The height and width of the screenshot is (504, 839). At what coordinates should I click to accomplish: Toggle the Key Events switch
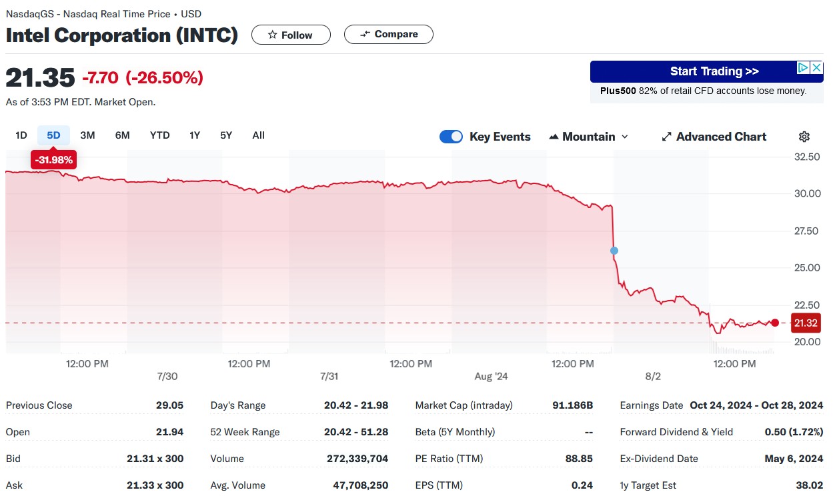click(452, 137)
